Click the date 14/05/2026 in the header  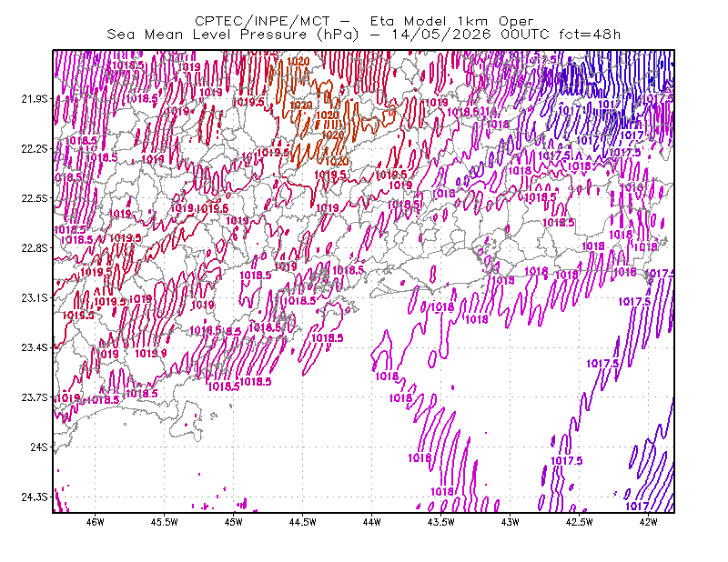(440, 35)
